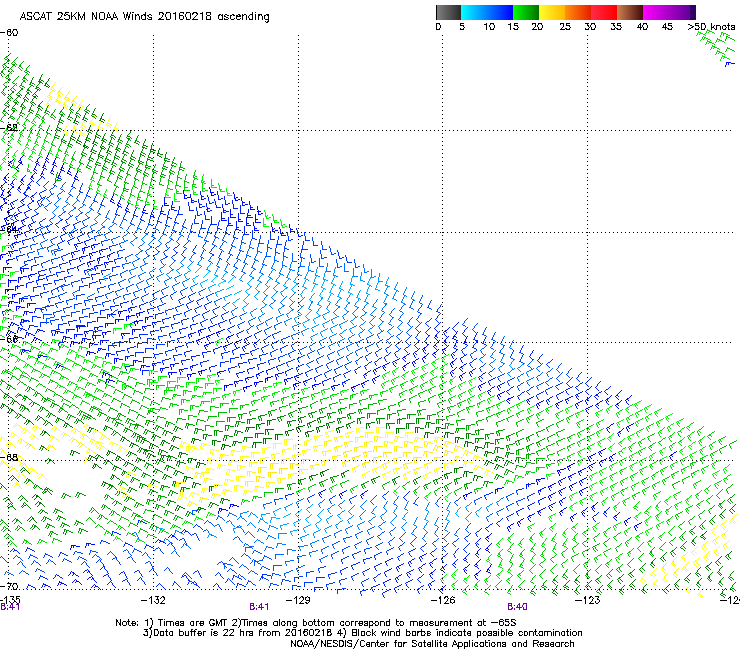The image size is (740, 650).
Task: Click the latitude label "-68"
Action: 9,457
